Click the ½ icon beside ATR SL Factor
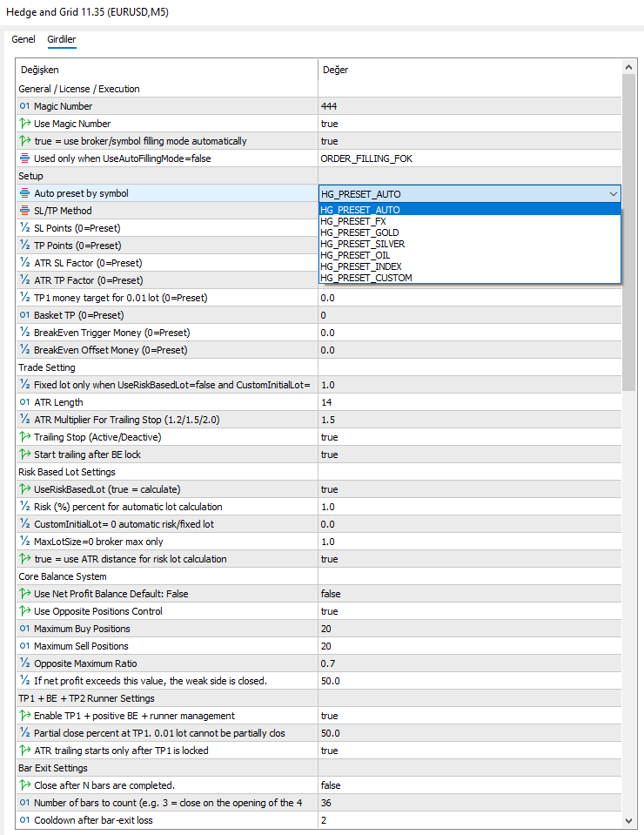The width and height of the screenshot is (644, 835). 24,263
